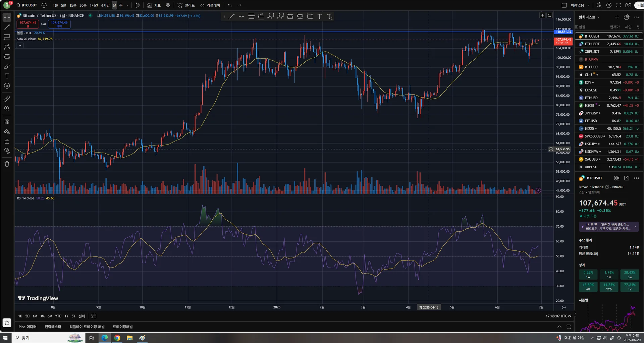Switch to the 1시간 timeframe

tap(94, 5)
